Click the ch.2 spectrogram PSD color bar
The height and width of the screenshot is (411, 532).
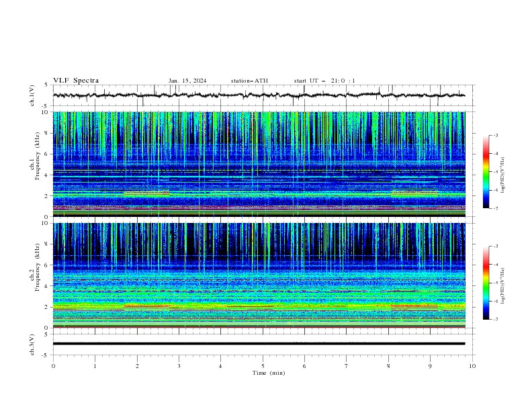click(486, 283)
